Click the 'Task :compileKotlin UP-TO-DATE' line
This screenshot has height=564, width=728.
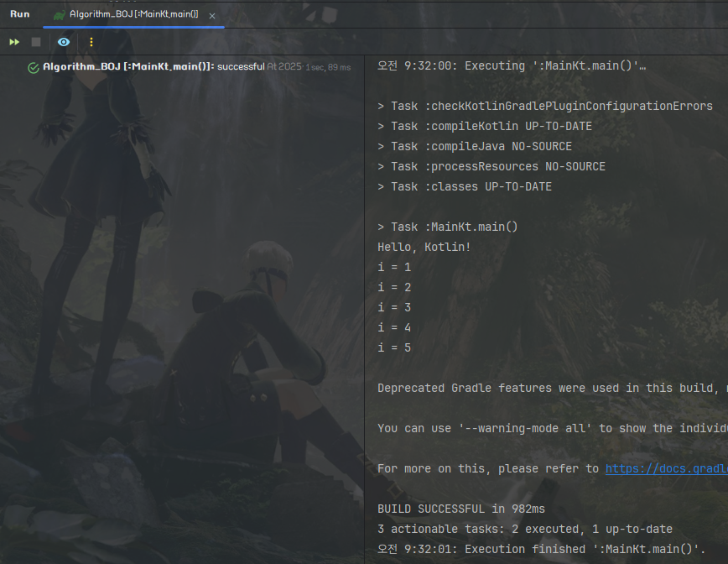tap(485, 127)
